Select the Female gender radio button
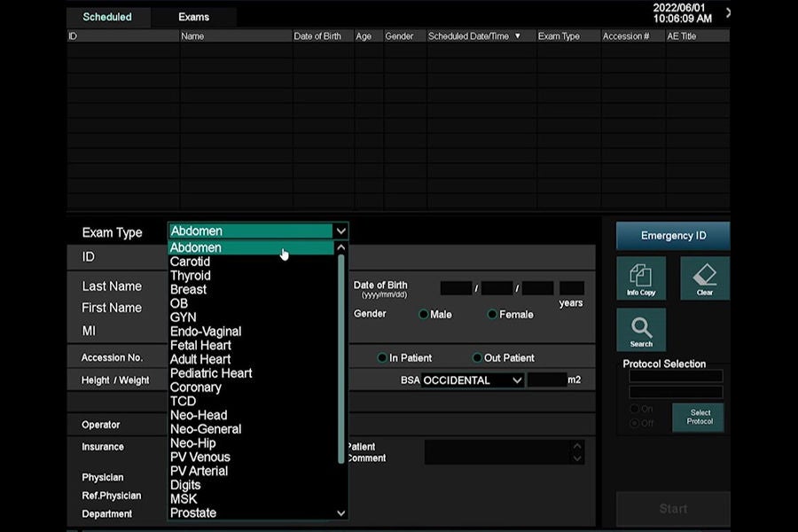The height and width of the screenshot is (532, 798). 492,314
